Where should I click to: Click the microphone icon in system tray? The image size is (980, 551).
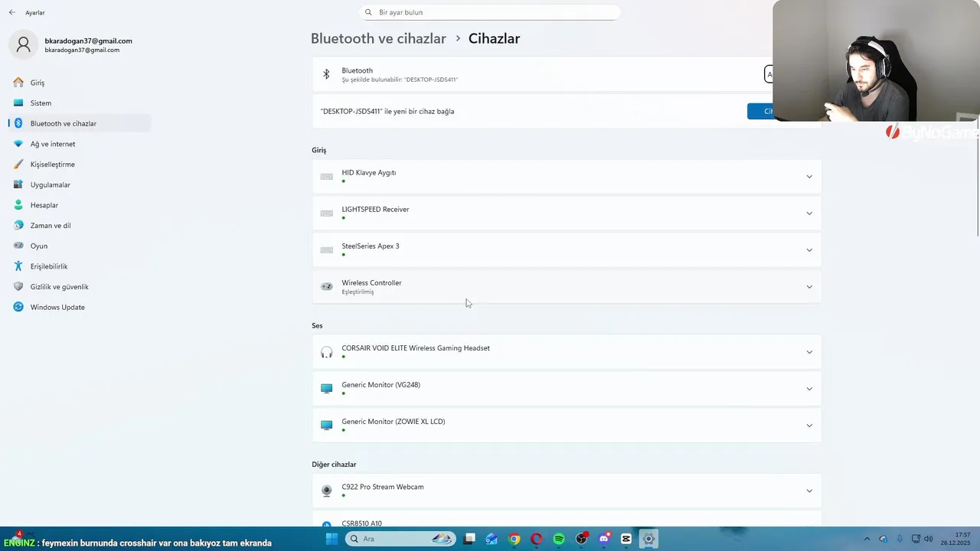click(900, 539)
